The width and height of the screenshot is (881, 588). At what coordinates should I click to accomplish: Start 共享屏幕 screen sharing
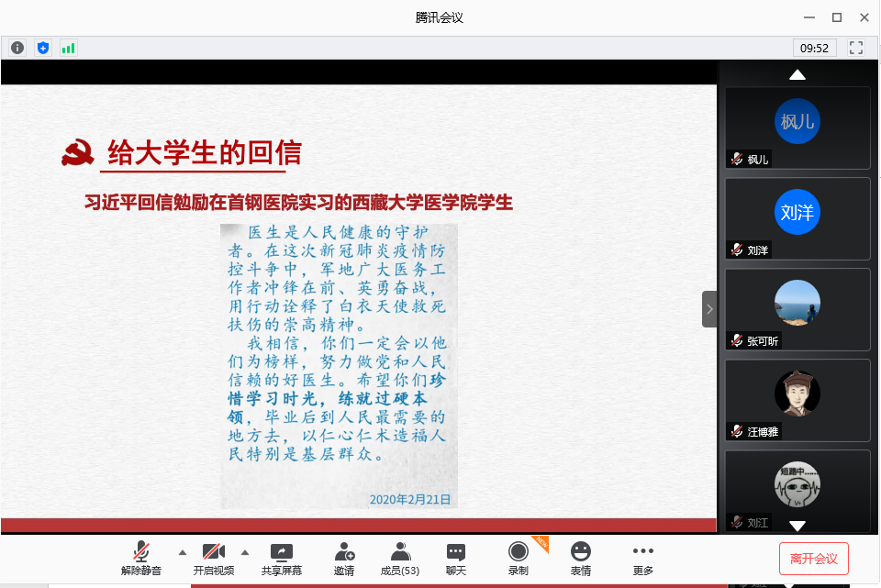[x=282, y=559]
